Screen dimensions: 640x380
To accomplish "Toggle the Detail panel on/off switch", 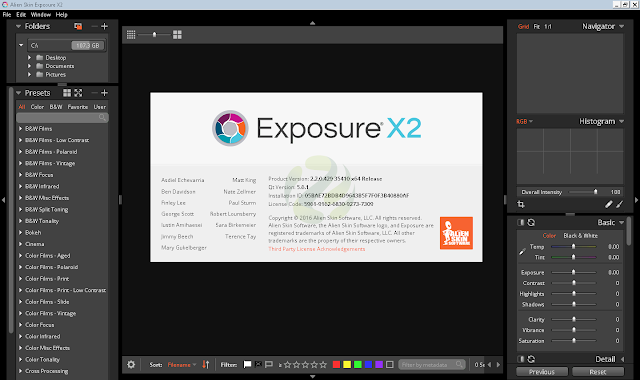I will click(x=521, y=359).
